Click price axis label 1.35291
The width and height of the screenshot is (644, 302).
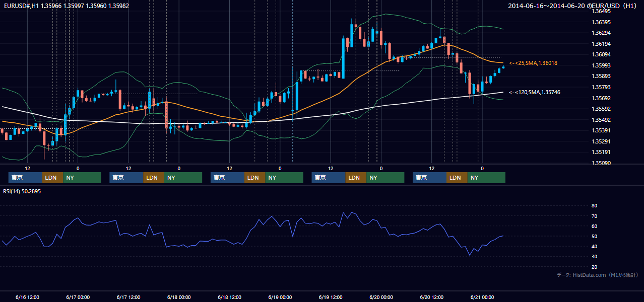pos(601,141)
